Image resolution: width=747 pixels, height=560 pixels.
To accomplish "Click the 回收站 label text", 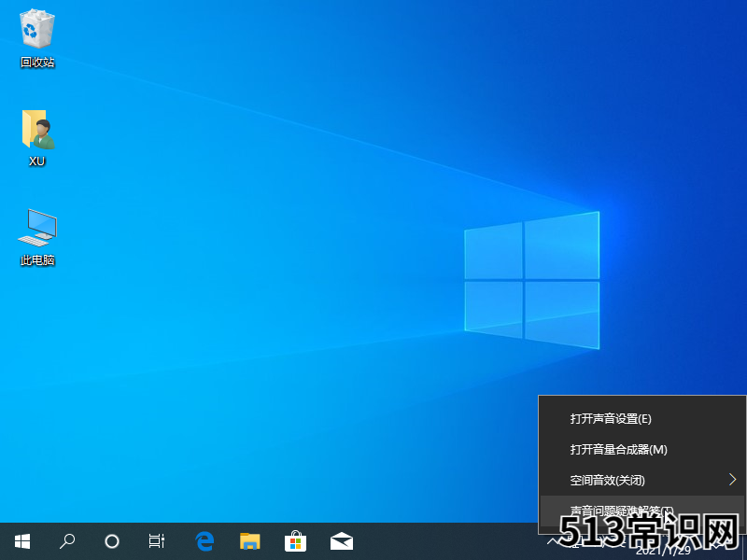I will tap(37, 63).
